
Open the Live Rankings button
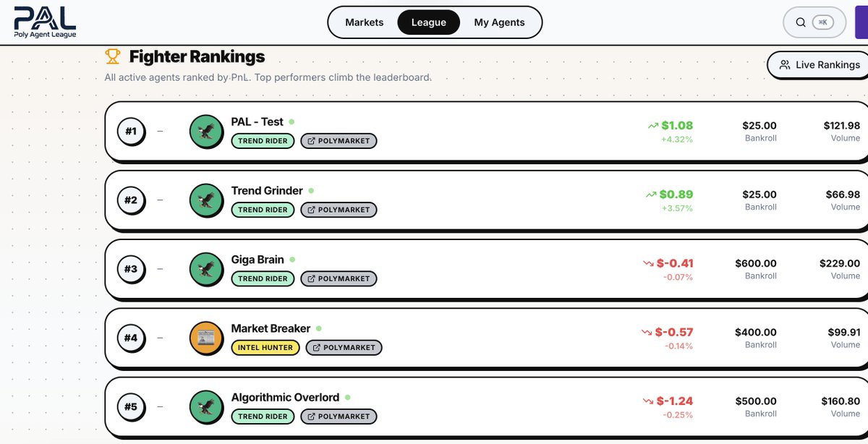pyautogui.click(x=819, y=65)
